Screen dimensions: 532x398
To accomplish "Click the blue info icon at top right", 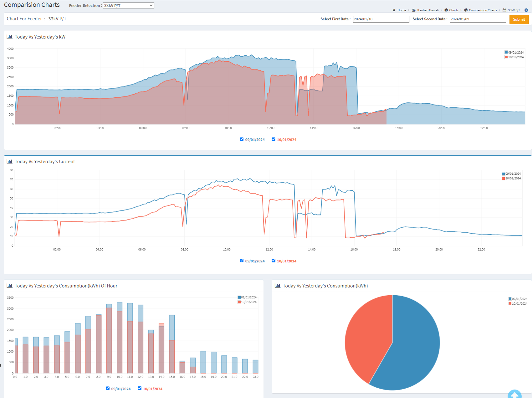I will tap(526, 10).
